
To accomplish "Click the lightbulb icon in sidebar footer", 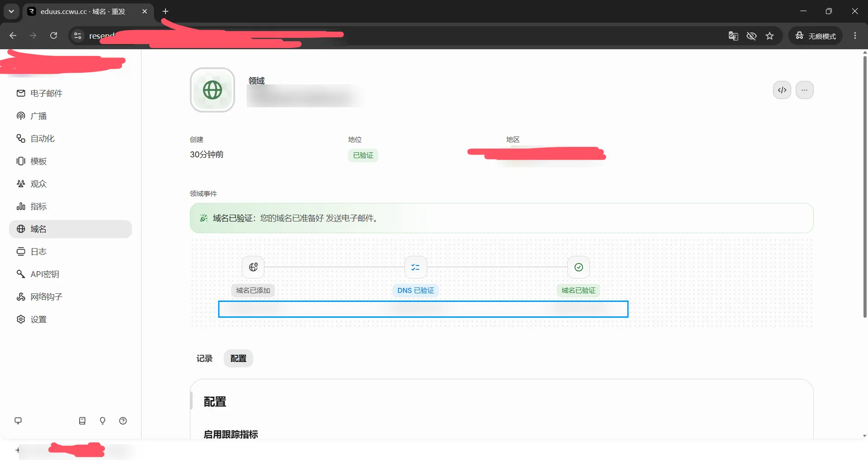I will pos(103,421).
